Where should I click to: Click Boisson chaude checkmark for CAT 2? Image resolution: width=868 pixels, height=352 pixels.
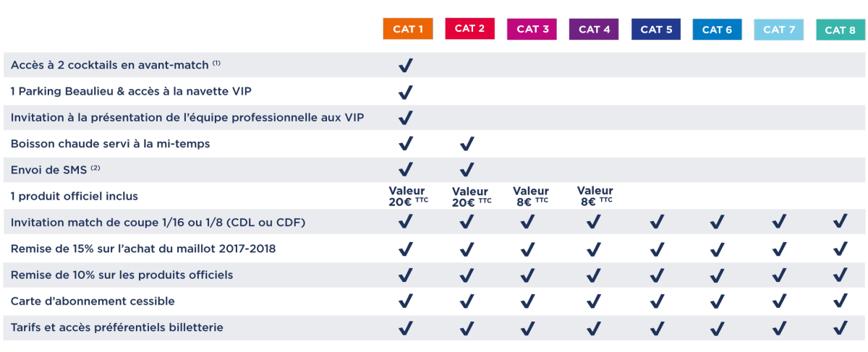coord(467,144)
